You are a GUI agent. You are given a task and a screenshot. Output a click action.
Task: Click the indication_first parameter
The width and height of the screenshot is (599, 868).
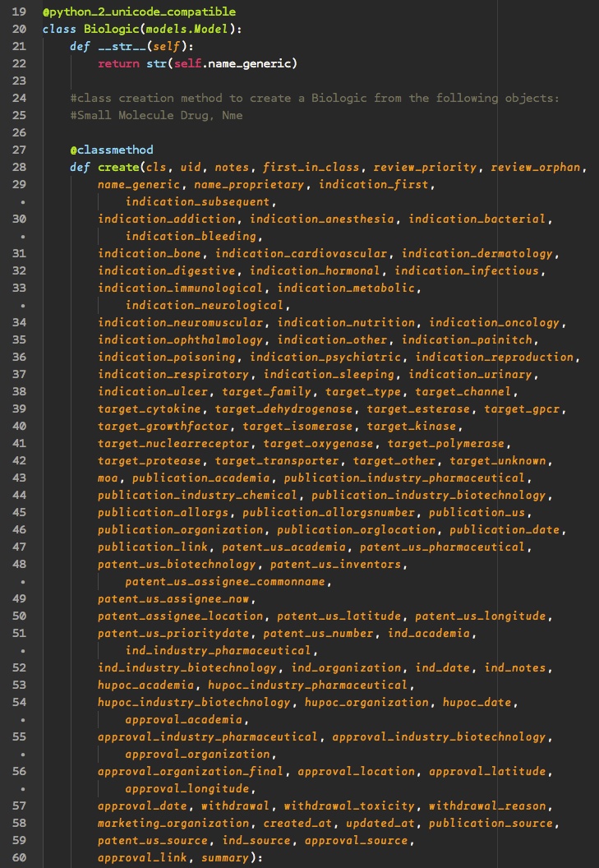tap(373, 184)
